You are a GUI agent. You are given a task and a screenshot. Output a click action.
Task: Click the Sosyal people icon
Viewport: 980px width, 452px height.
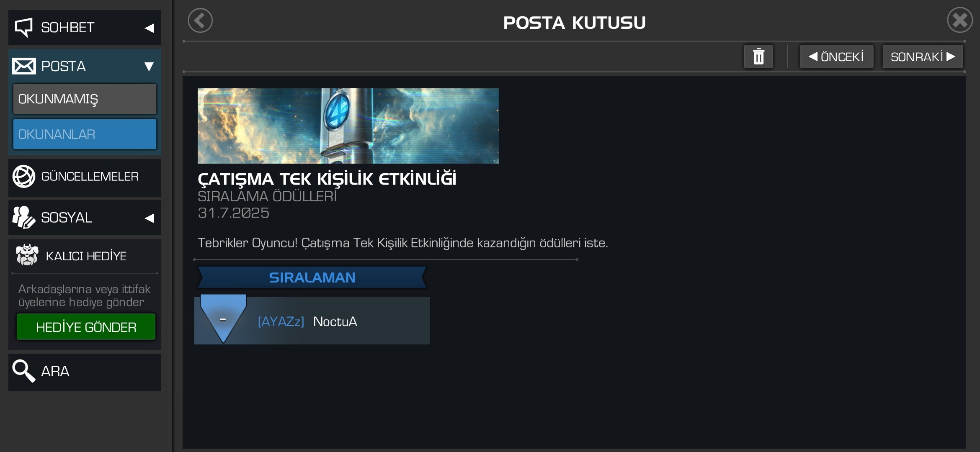point(23,217)
